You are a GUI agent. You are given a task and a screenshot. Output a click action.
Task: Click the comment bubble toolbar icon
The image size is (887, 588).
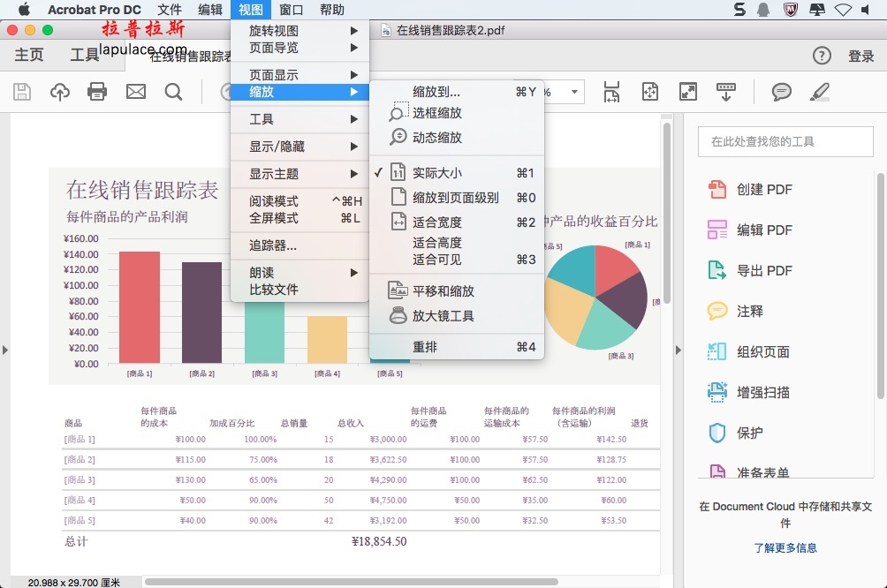pyautogui.click(x=781, y=92)
